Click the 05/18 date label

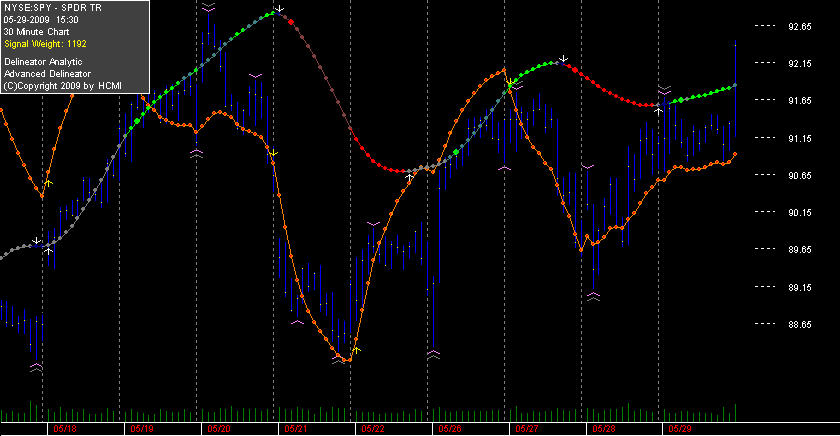click(64, 429)
